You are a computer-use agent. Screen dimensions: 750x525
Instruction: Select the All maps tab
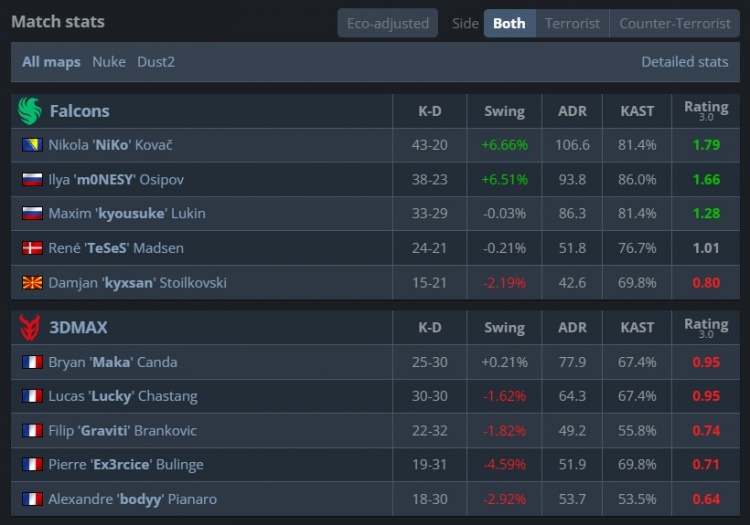click(50, 62)
